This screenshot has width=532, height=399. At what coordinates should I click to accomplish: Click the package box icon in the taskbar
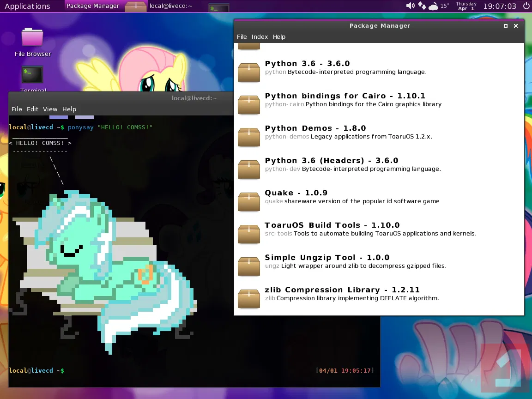coord(136,6)
